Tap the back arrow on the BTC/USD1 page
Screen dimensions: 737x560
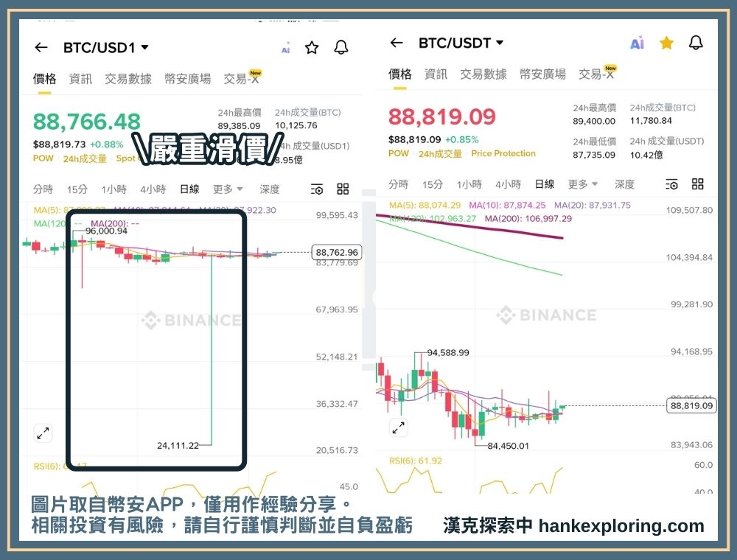point(42,47)
